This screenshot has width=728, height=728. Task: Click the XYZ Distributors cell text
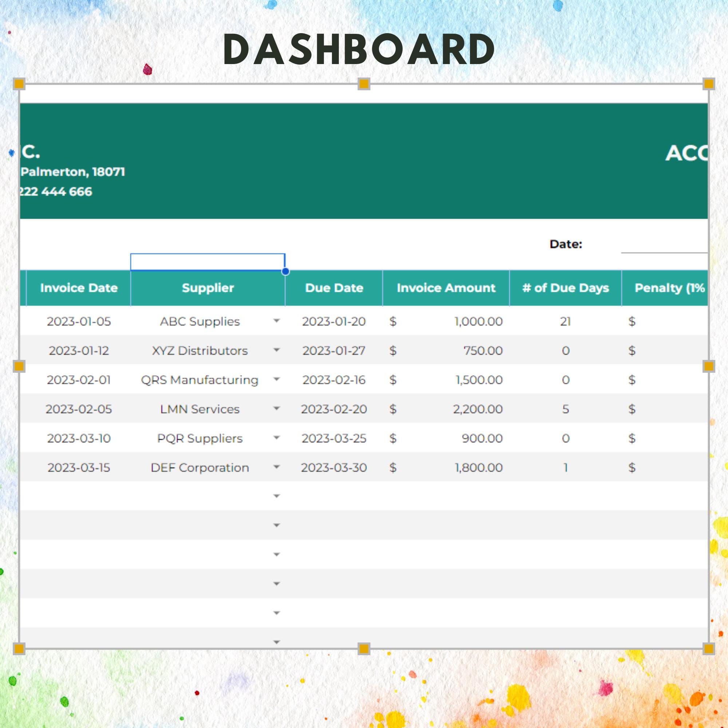tap(200, 351)
